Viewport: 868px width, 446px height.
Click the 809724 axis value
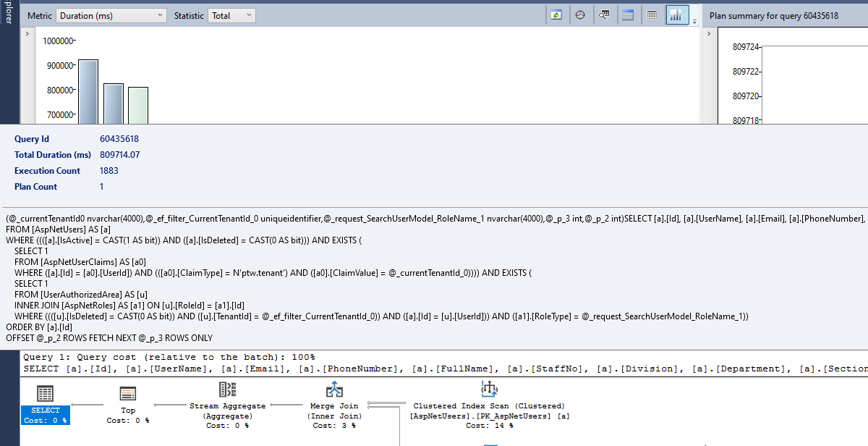point(746,47)
